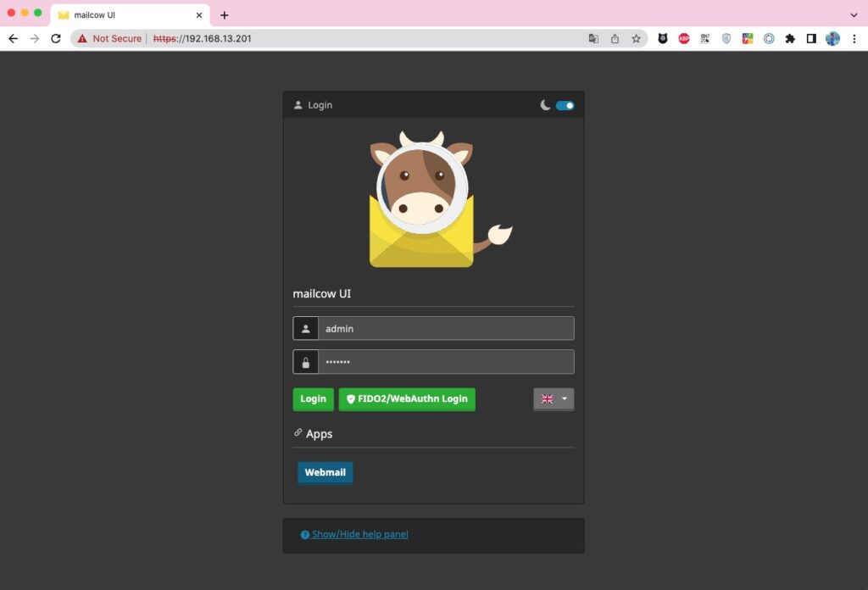Click the blue circle extension icon

tap(769, 39)
